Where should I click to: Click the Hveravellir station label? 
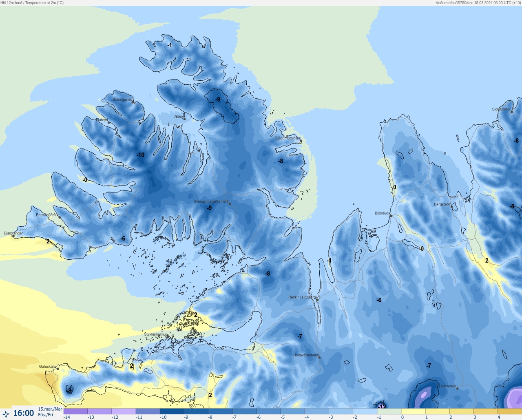[x=447, y=386]
